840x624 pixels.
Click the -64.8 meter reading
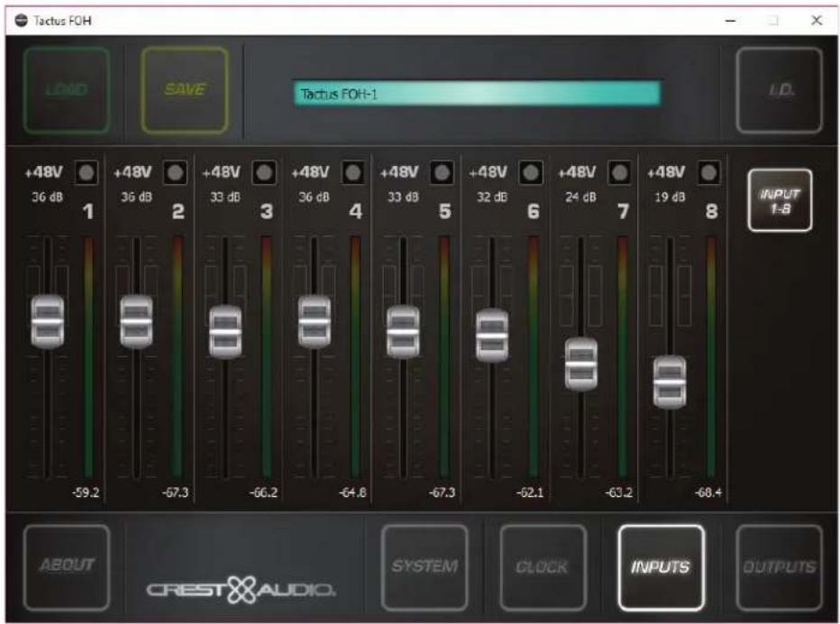352,492
